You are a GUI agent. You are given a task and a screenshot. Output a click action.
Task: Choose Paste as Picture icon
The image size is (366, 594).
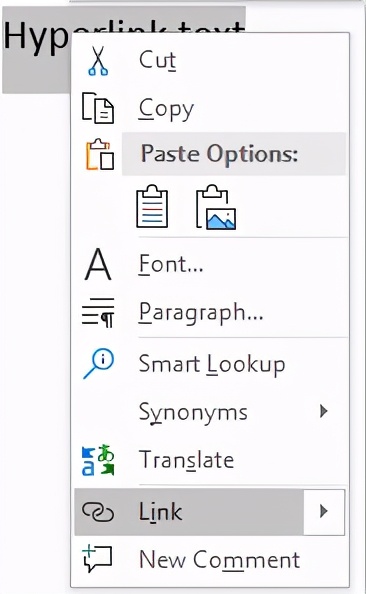tap(216, 207)
